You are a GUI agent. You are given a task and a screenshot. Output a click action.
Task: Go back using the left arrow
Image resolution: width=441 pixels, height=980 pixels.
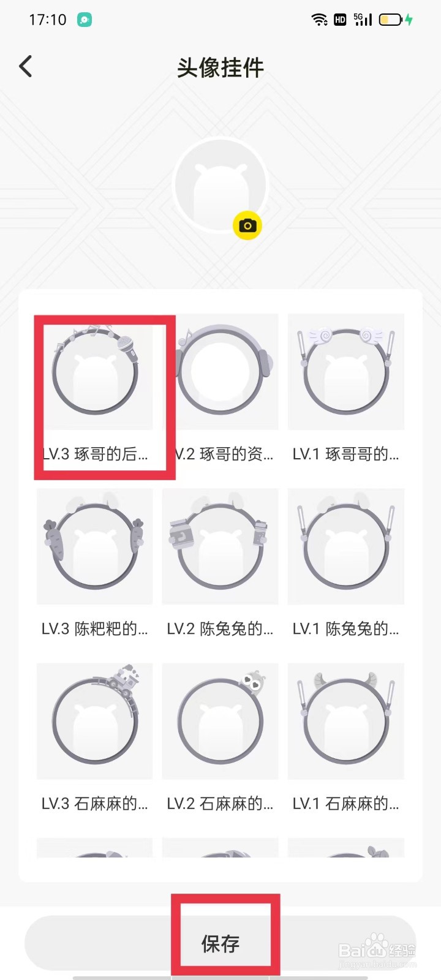coord(26,66)
